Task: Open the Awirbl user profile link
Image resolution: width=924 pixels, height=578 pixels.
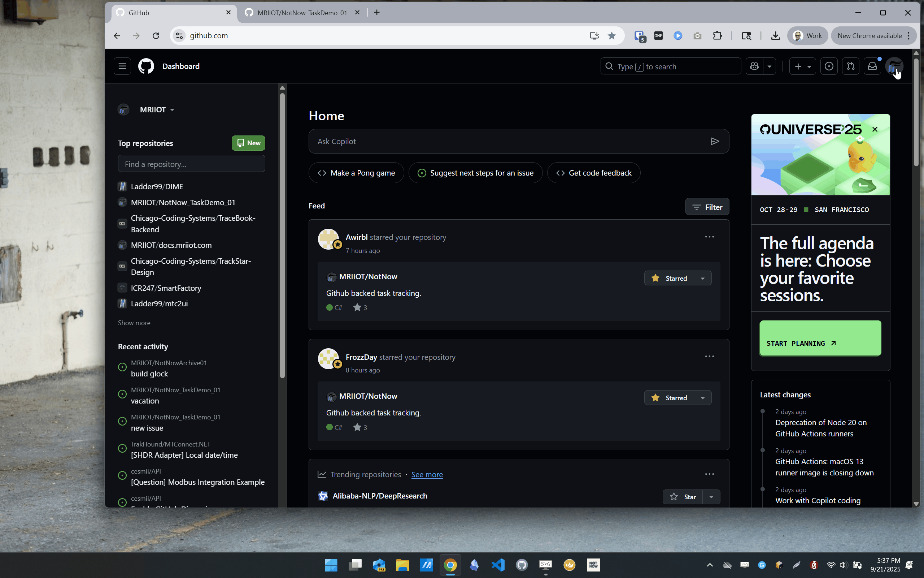Action: pyautogui.click(x=357, y=237)
